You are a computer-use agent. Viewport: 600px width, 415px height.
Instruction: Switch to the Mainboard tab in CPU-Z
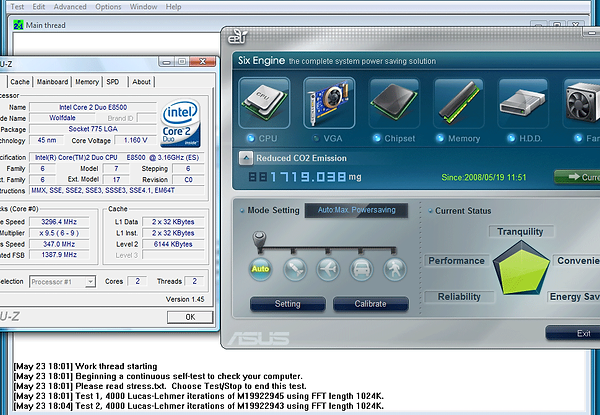pos(52,82)
